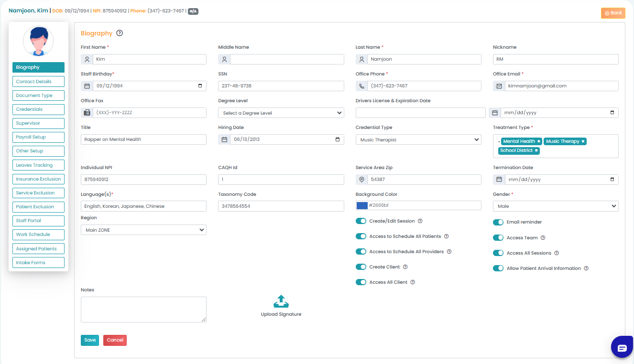The height and width of the screenshot is (364, 634).
Task: Click the Create/Edit Session help icon
Action: [420, 221]
